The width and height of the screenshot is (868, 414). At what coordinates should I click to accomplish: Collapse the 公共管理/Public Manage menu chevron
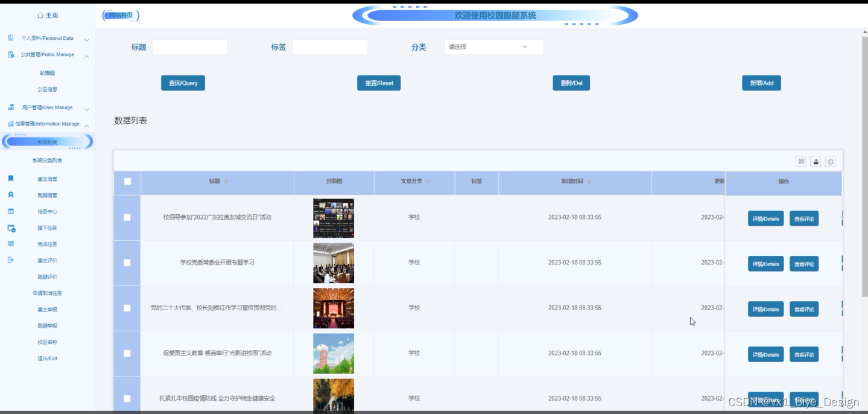click(87, 56)
